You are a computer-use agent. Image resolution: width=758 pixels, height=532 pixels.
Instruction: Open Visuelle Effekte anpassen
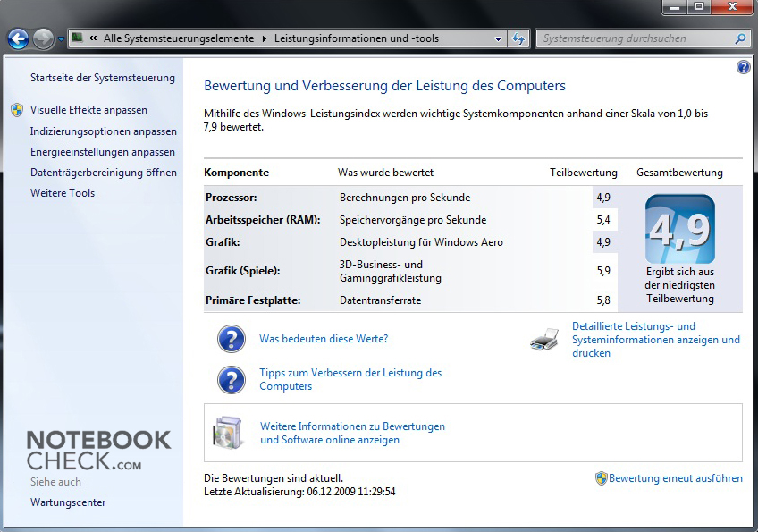coord(88,110)
